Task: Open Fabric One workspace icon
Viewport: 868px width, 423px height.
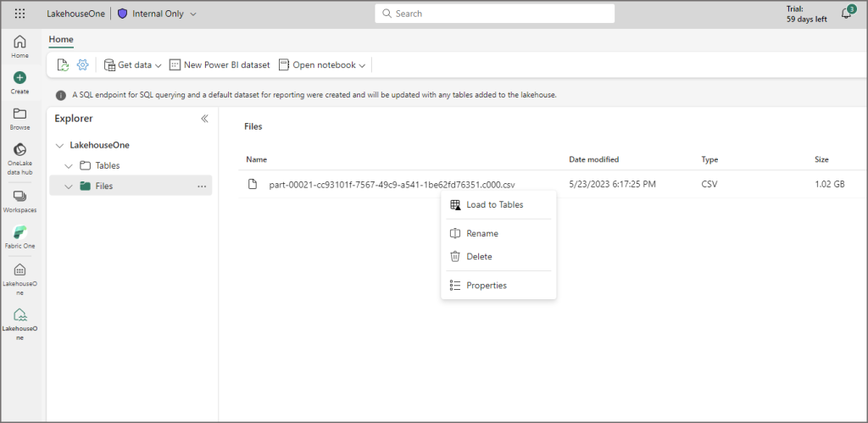Action: pos(20,237)
